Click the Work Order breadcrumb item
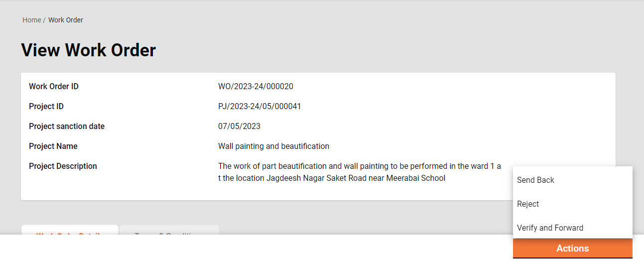Viewport: 644px width, 261px height. [66, 20]
